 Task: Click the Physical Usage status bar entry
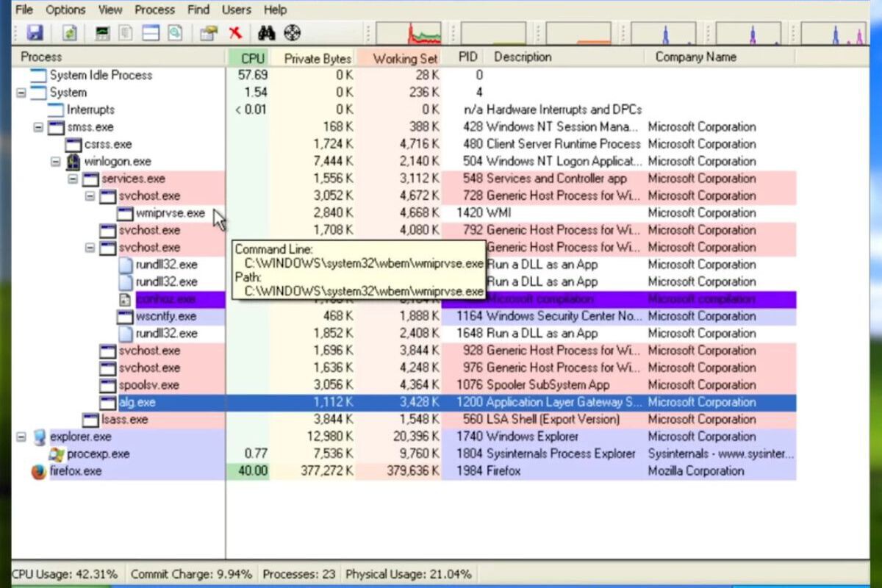(x=408, y=574)
